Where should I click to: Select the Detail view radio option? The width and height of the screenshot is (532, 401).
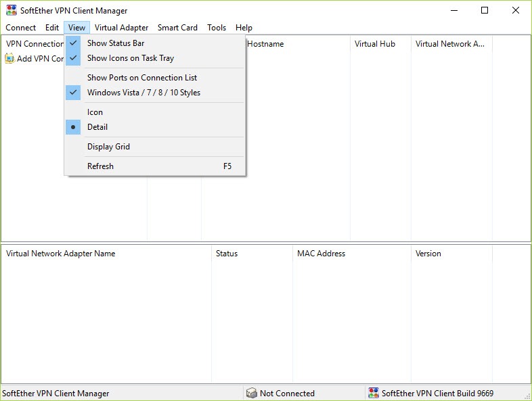[97, 127]
